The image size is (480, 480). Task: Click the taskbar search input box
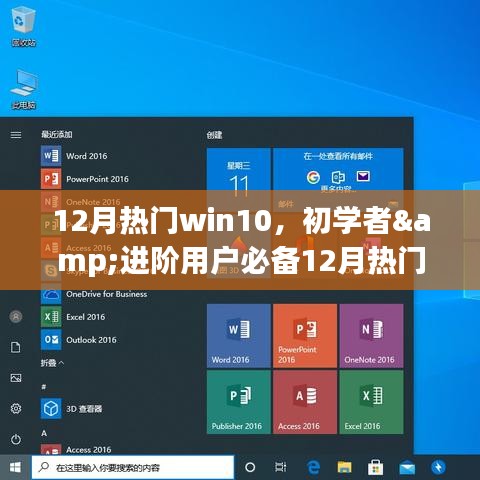[133, 467]
